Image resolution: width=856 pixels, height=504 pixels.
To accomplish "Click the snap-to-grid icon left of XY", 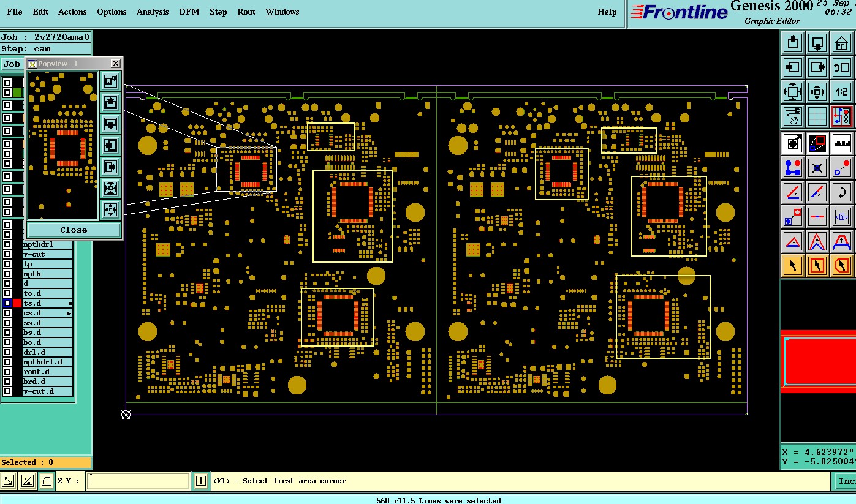I will [x=46, y=481].
